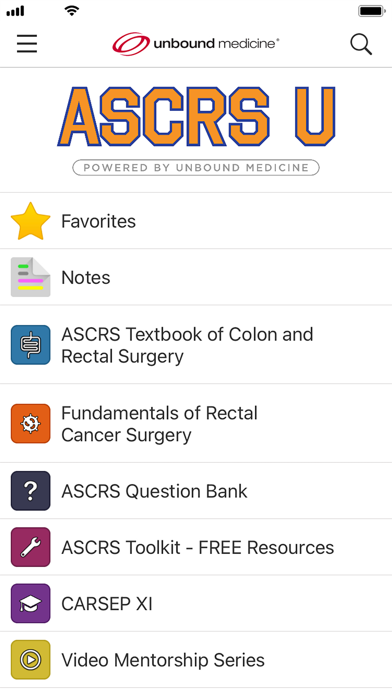392x696 pixels.
Task: Tap the question mark Question Bank icon
Action: pyautogui.click(x=31, y=491)
